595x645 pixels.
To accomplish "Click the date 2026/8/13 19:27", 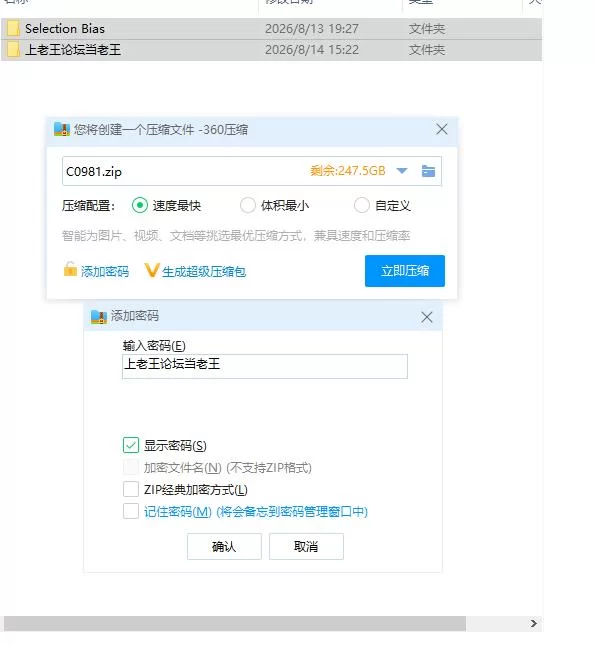I will [x=311, y=29].
